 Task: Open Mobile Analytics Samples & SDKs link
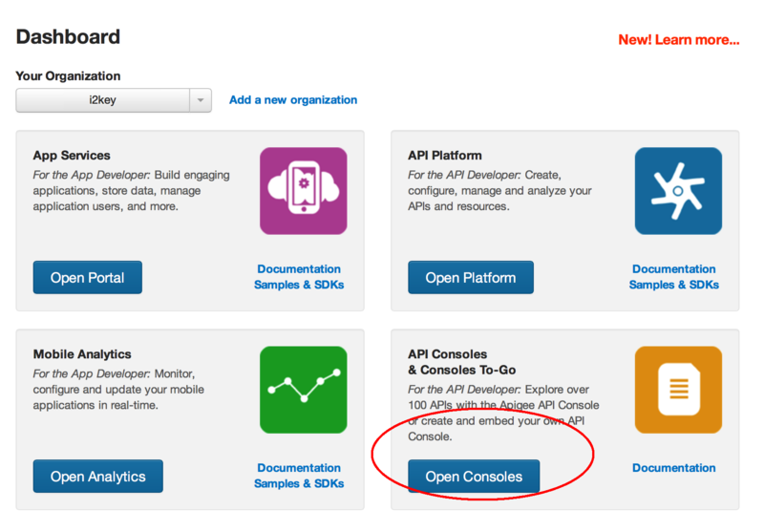click(x=299, y=483)
